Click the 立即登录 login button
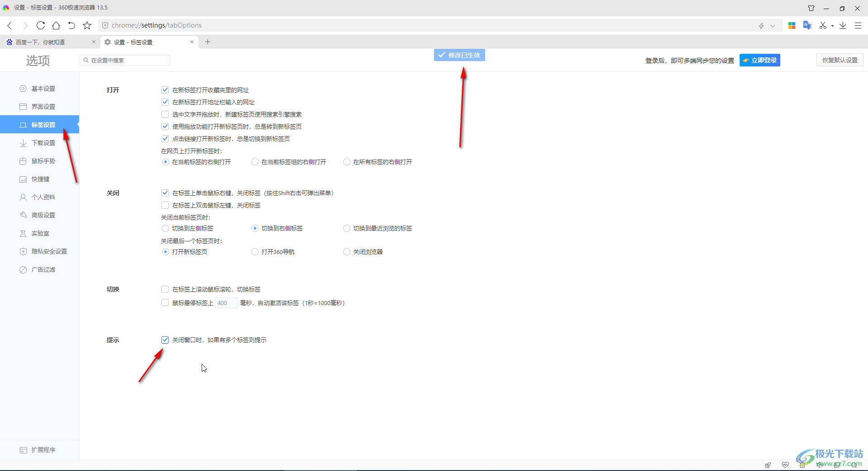The width and height of the screenshot is (868, 471). click(x=760, y=60)
